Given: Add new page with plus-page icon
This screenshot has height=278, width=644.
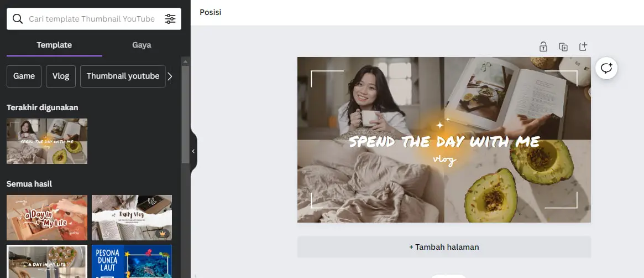Looking at the screenshot, I should click(x=583, y=47).
